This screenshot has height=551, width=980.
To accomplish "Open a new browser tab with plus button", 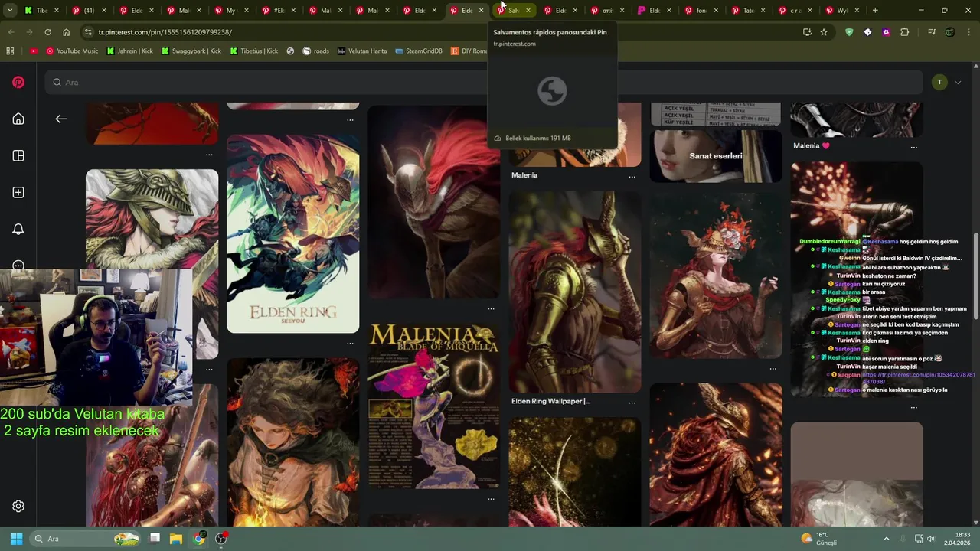I will [875, 11].
